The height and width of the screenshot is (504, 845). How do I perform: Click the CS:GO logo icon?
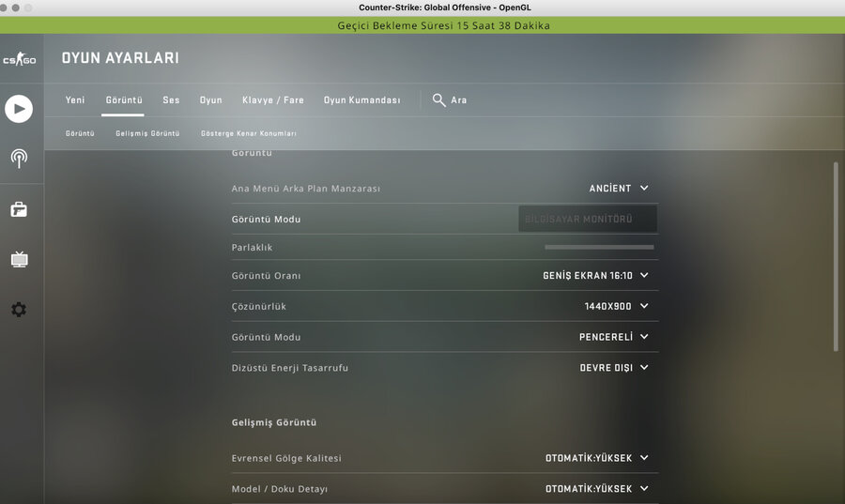pos(20,59)
